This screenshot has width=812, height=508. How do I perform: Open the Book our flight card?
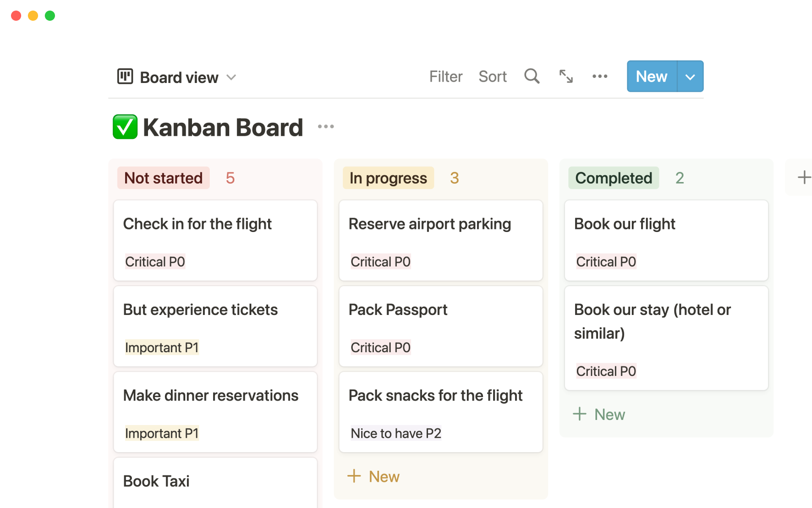tap(666, 240)
